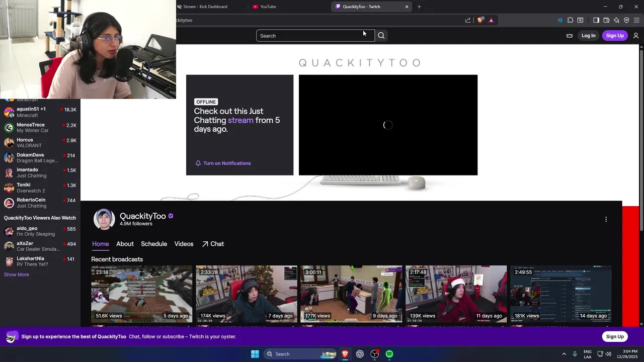Switch to the YouTube browser tab
Screen dimensions: 644x362
pos(268,7)
